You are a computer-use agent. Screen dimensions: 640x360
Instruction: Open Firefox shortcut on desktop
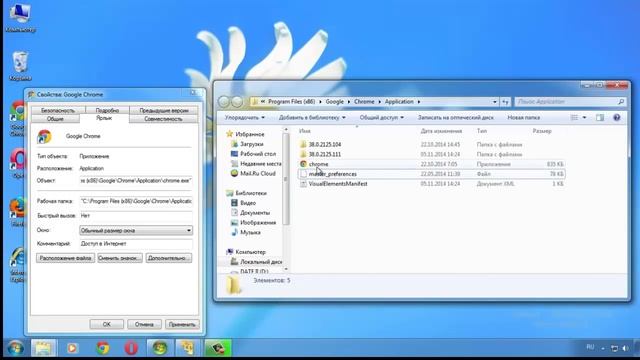pos(18,211)
